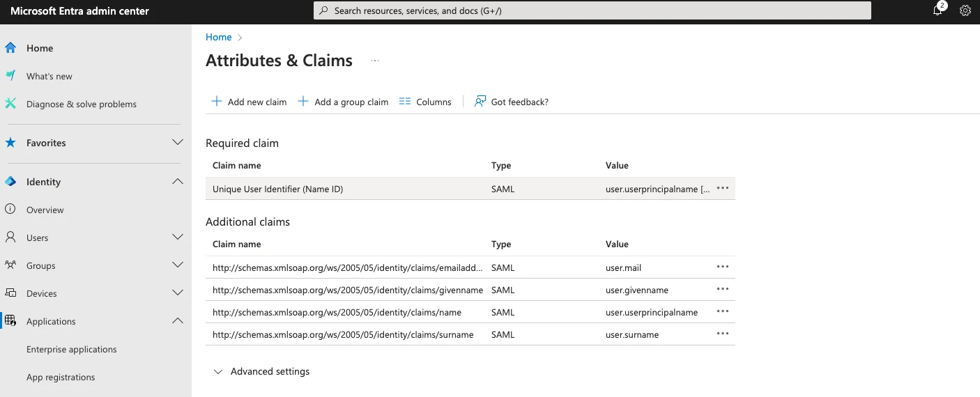
Task: Expand the Users menu chevron
Action: click(x=178, y=238)
